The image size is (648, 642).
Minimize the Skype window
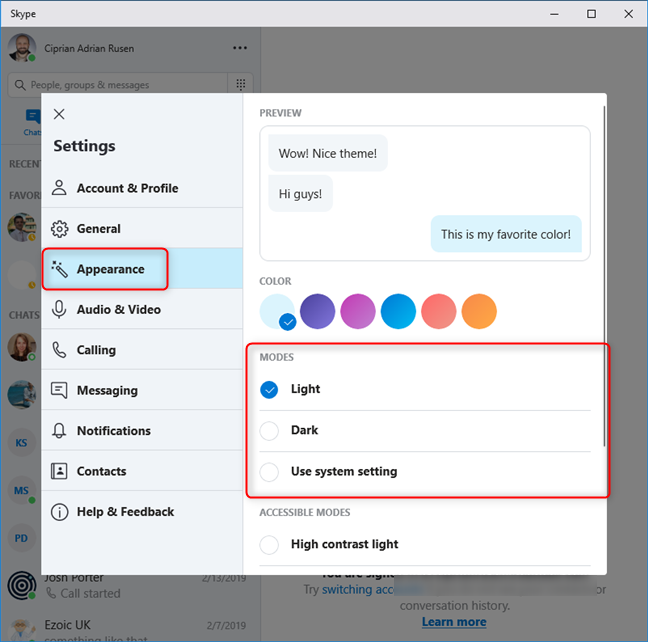[554, 14]
